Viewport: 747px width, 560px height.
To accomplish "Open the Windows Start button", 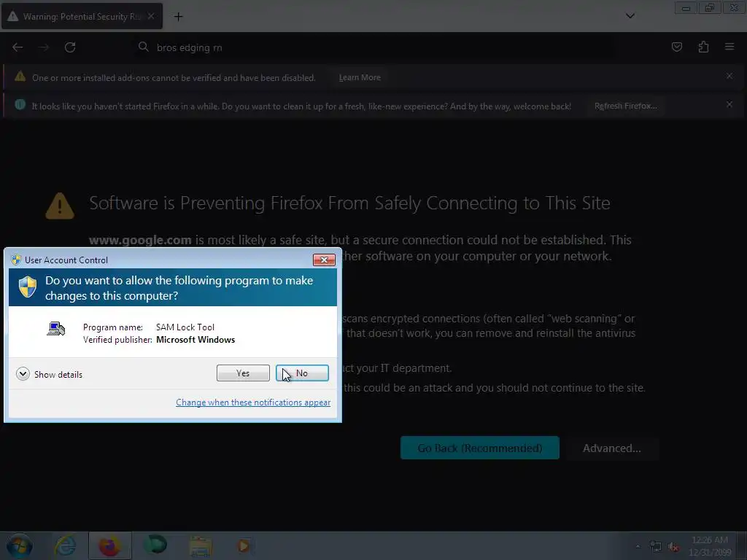I will tap(19, 546).
